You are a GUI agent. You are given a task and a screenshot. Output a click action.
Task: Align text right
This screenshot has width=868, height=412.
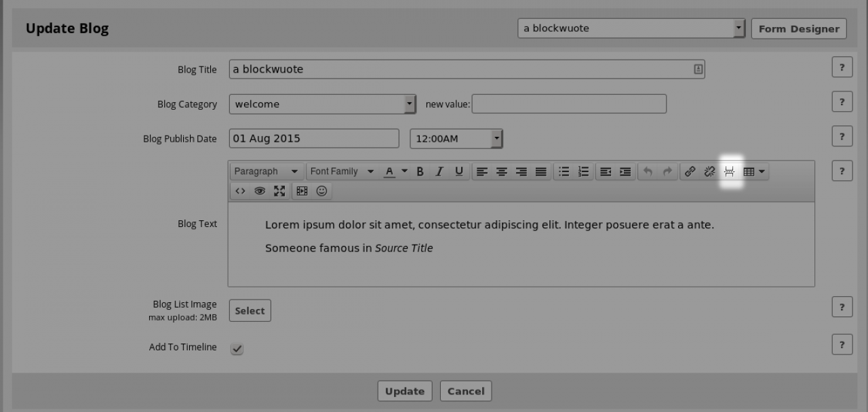(521, 171)
